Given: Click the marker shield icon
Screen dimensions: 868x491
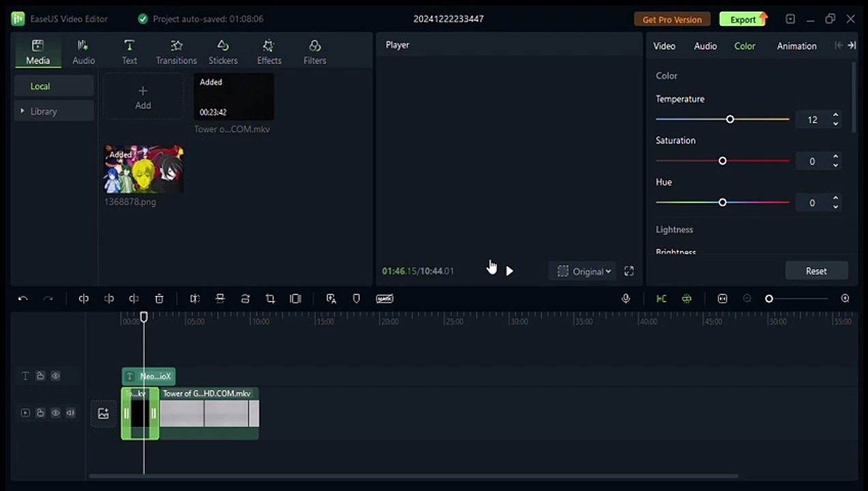Looking at the screenshot, I should click(x=356, y=299).
